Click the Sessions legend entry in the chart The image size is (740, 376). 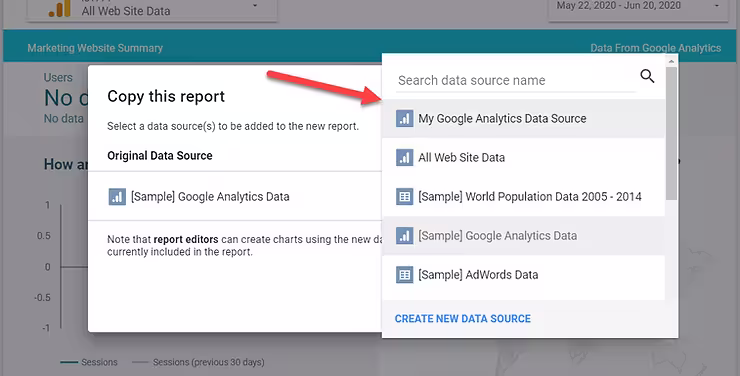click(x=89, y=362)
